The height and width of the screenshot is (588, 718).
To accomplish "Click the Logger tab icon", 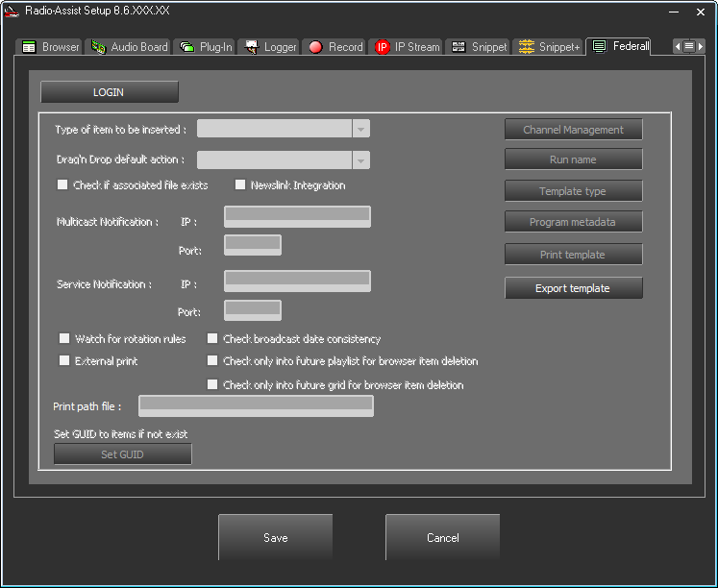I will click(252, 47).
